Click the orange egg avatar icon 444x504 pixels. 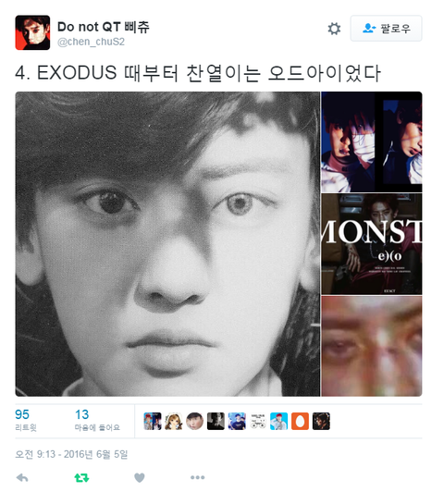pos(300,421)
